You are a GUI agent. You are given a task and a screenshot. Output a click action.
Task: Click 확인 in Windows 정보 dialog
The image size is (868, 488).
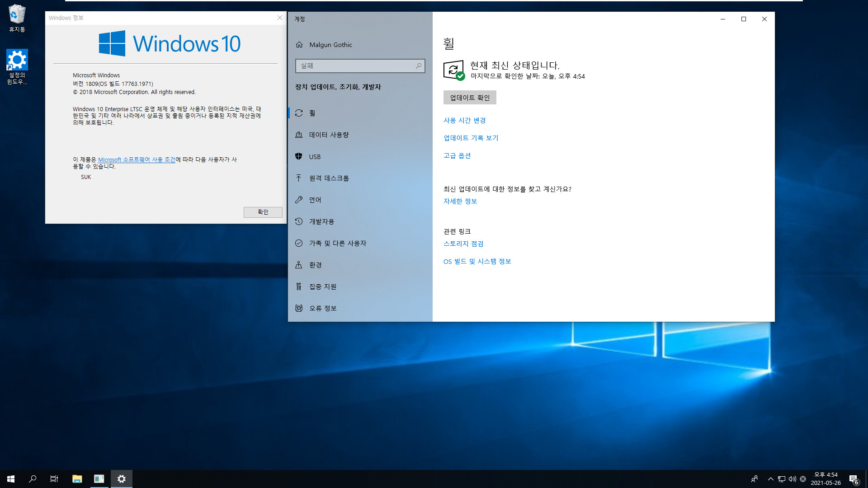[263, 212]
